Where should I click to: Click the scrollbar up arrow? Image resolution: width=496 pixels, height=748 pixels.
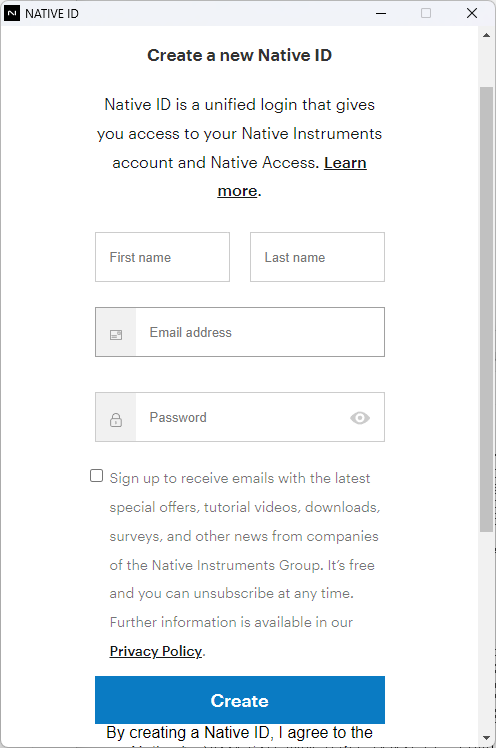[486, 35]
